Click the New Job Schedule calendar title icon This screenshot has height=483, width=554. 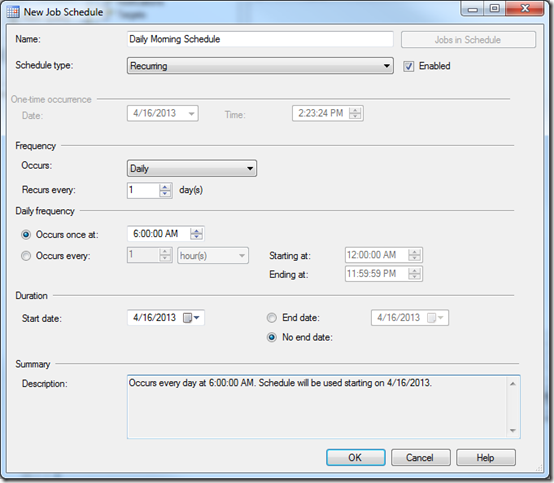click(13, 12)
